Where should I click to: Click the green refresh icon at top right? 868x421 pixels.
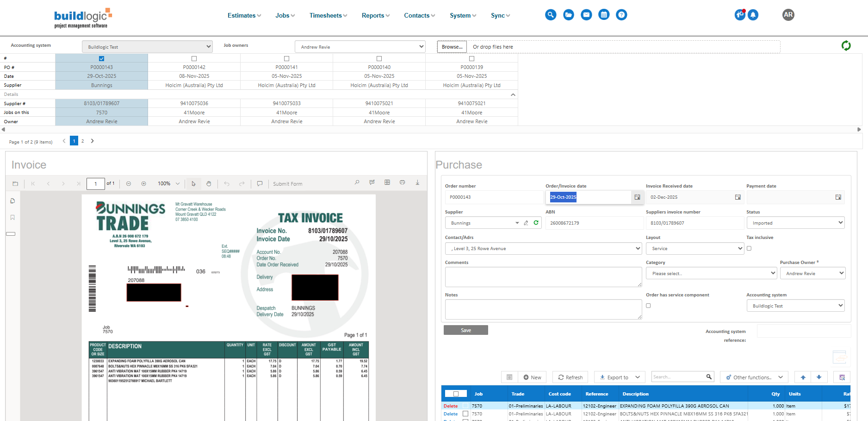pos(846,45)
